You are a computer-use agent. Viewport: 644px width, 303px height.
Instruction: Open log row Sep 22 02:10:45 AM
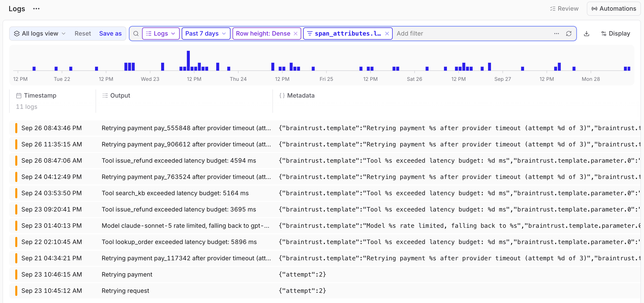pos(325,242)
